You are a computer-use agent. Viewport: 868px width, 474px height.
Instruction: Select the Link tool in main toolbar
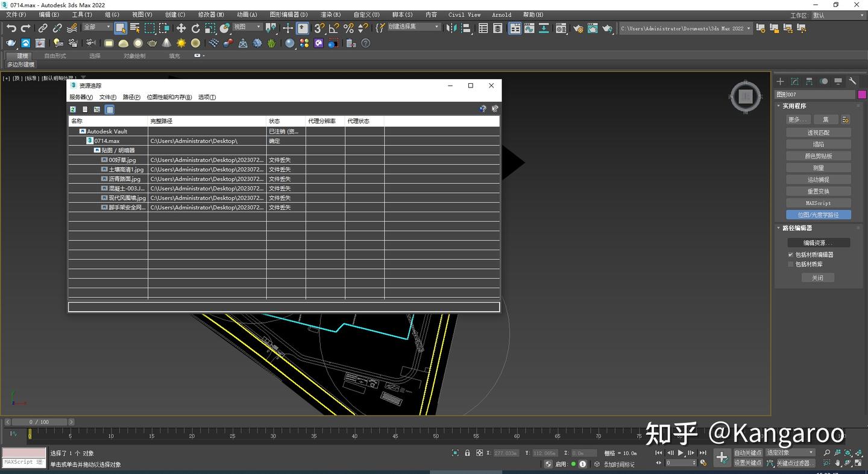43,28
